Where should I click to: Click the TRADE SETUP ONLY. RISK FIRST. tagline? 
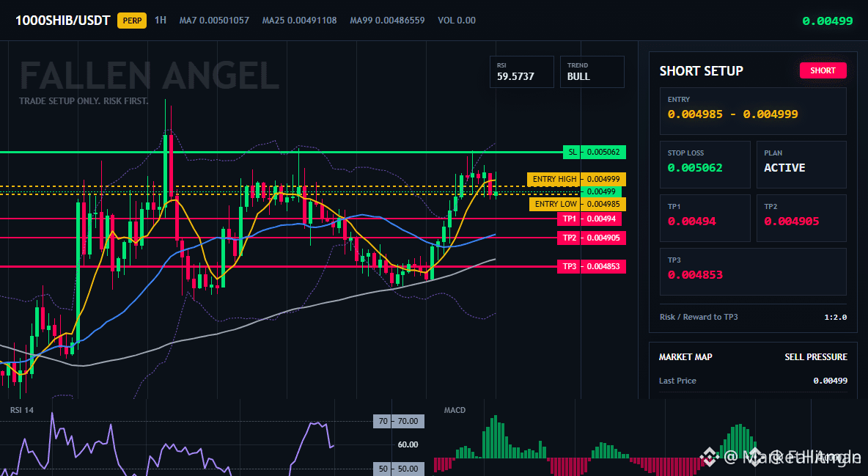[x=84, y=101]
